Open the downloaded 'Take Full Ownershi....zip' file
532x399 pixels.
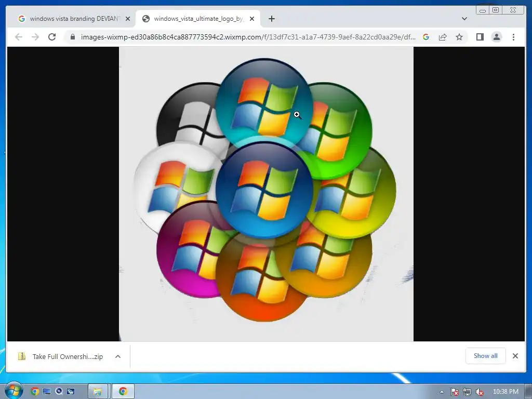[60, 356]
